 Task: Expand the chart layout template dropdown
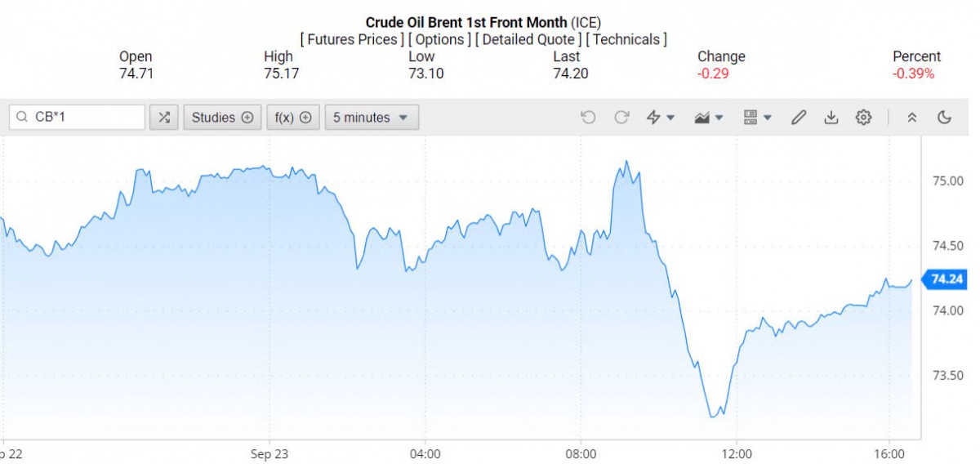click(757, 118)
